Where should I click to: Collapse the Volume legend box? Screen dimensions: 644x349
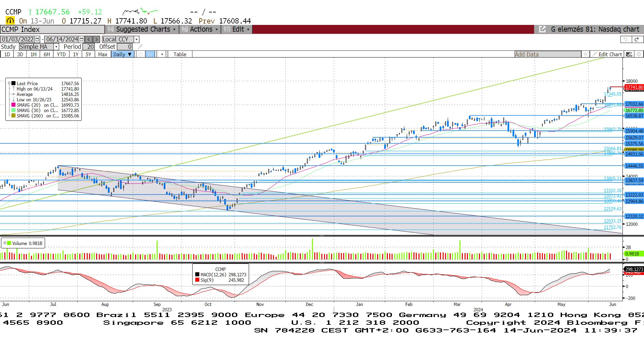[5, 243]
